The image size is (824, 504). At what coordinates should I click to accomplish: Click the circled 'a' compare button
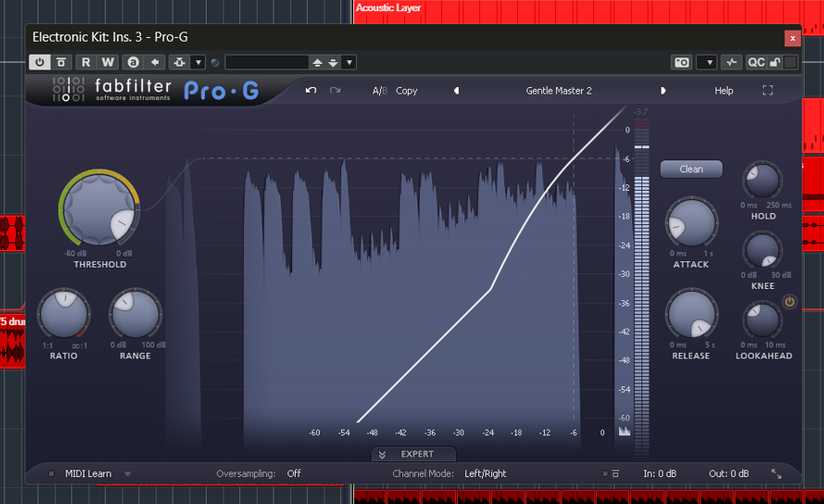(133, 62)
